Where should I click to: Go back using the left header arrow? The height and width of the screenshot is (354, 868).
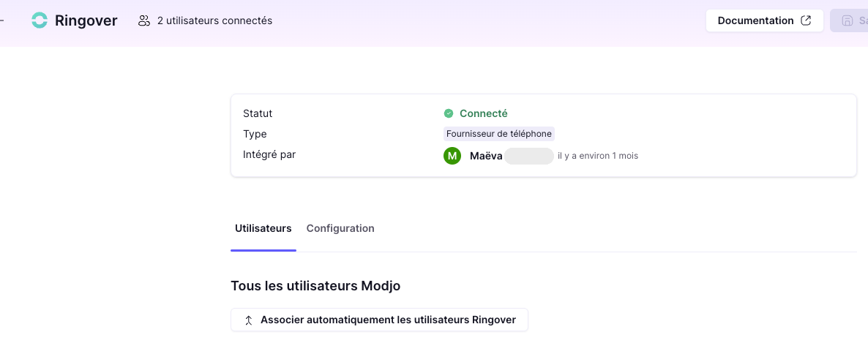tap(1, 21)
